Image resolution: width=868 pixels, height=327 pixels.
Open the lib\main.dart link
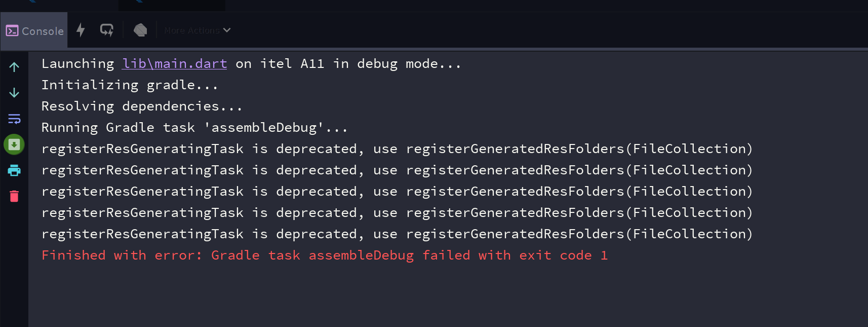click(x=174, y=63)
